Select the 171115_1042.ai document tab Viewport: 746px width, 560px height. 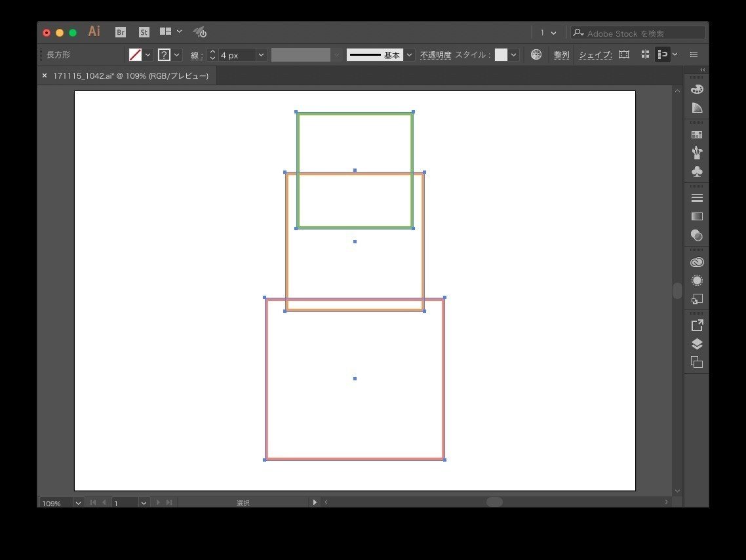pyautogui.click(x=131, y=75)
